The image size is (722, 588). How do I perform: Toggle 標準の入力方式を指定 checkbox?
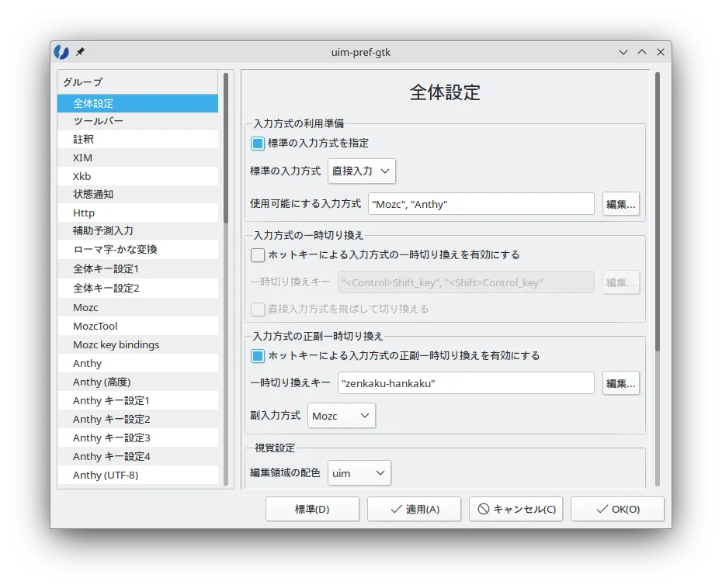pos(258,144)
